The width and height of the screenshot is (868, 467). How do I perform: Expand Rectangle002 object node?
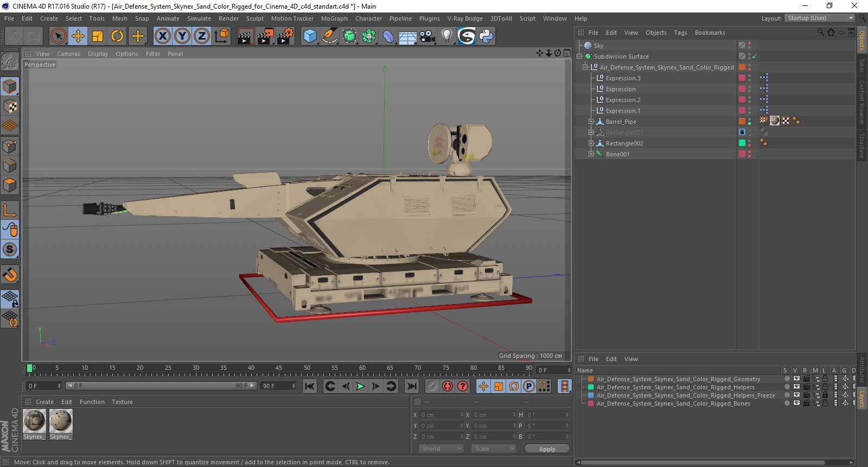point(591,143)
